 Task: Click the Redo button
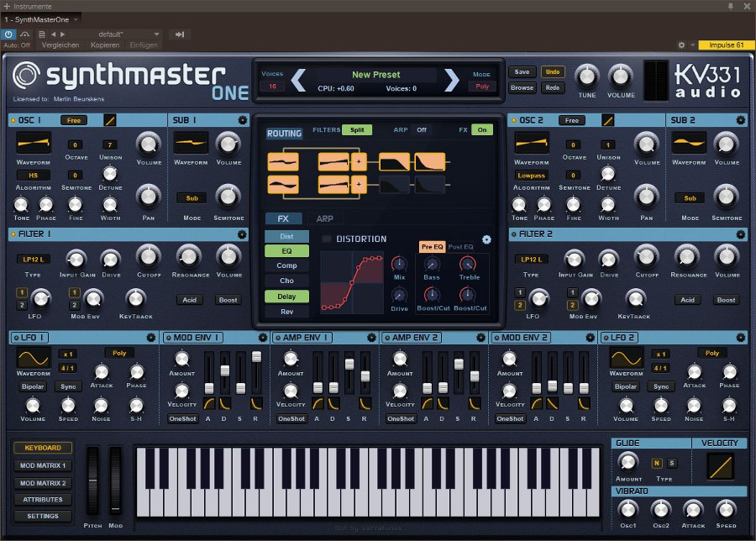(x=553, y=87)
